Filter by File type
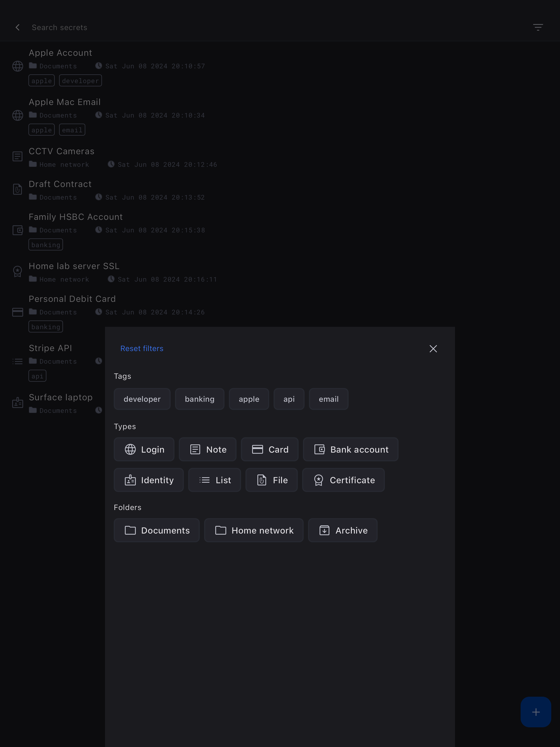This screenshot has width=560, height=747. (272, 480)
